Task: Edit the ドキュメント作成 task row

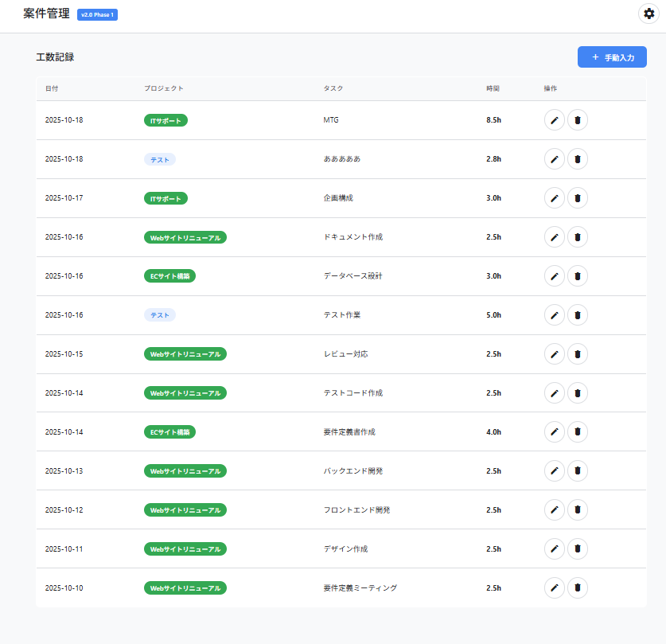Action: [555, 237]
